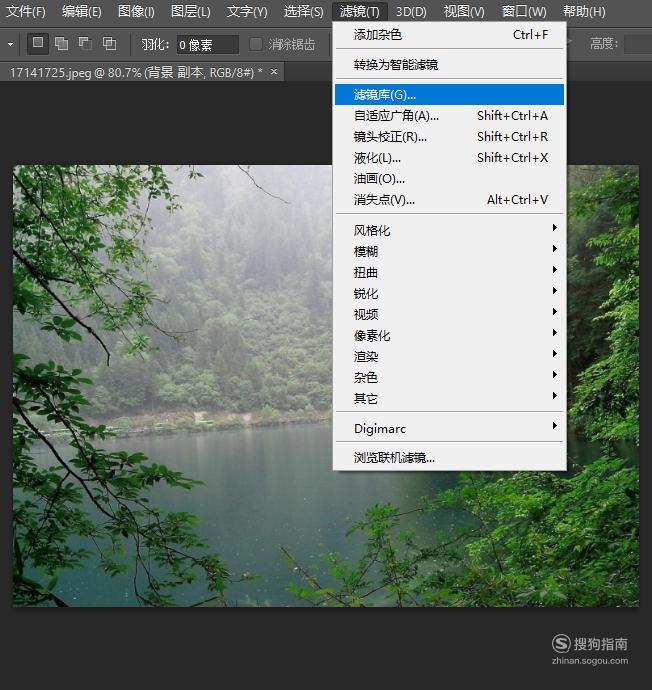The height and width of the screenshot is (690, 652).
Task: Expand the 渲染 render submenu
Action: (x=449, y=356)
